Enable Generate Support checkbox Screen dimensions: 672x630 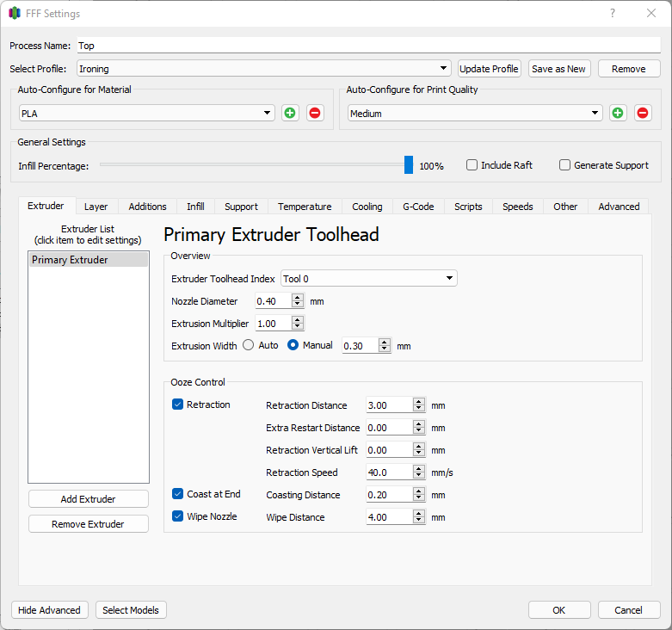(564, 165)
